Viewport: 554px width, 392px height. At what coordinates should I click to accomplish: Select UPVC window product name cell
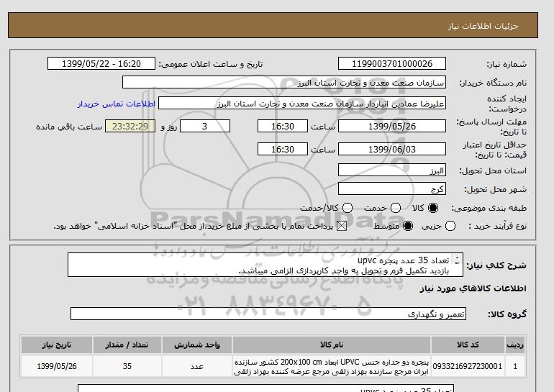click(x=332, y=366)
